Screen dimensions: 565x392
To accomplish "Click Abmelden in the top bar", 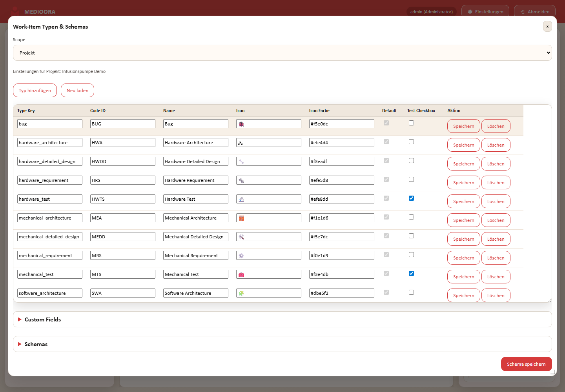I will click(535, 12).
